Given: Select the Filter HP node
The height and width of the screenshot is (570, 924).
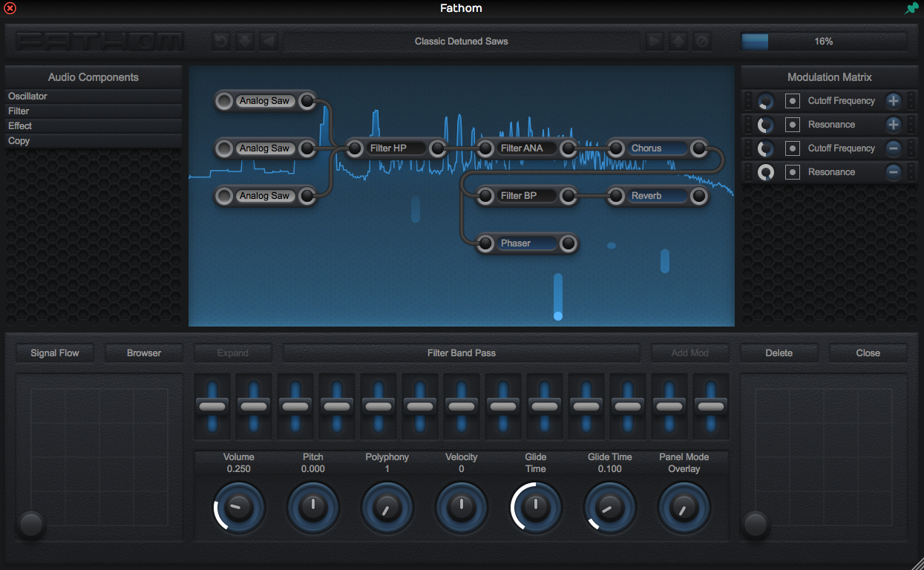Looking at the screenshot, I should click(x=397, y=148).
